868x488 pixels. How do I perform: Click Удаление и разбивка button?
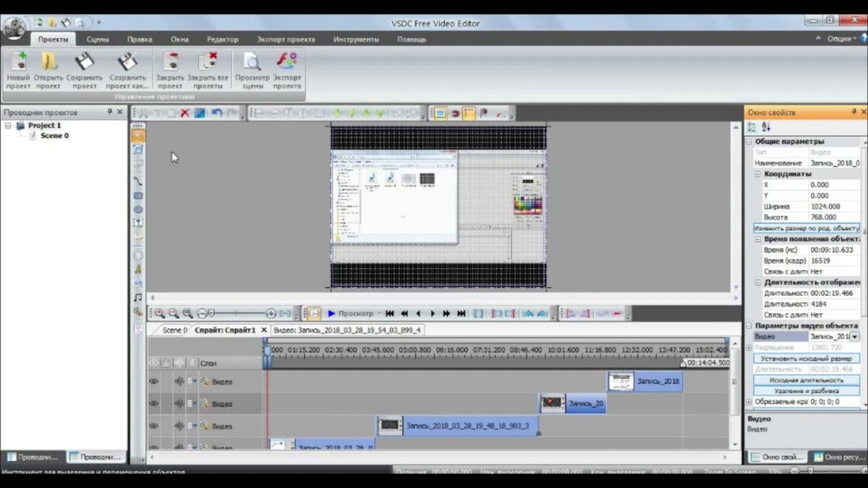tap(806, 391)
